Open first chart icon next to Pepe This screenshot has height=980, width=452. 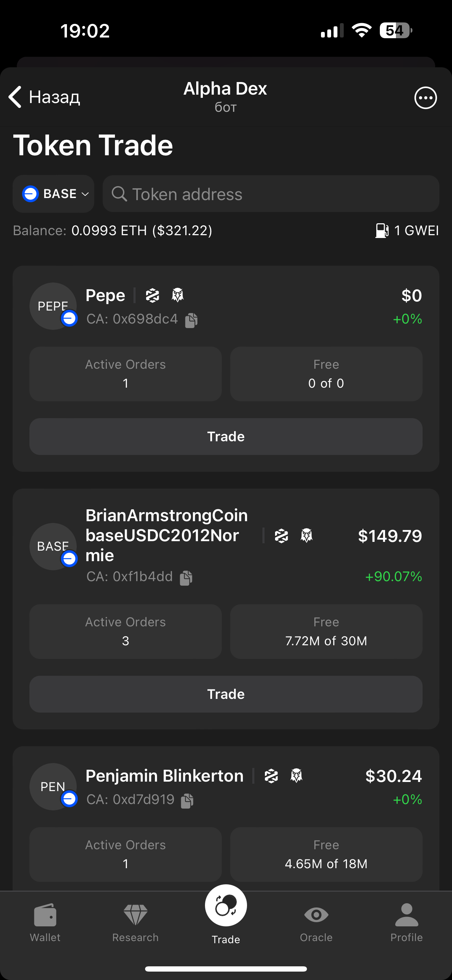pyautogui.click(x=152, y=295)
